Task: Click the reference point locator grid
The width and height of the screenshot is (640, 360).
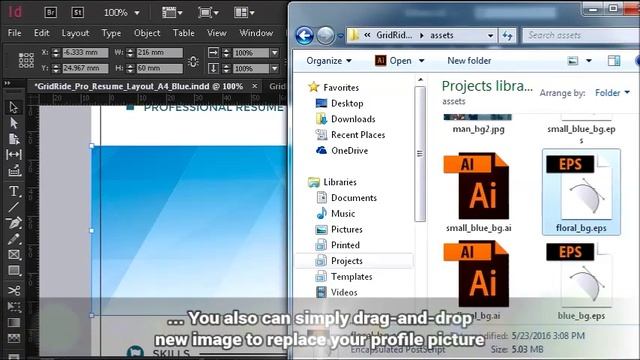Action: [26, 60]
